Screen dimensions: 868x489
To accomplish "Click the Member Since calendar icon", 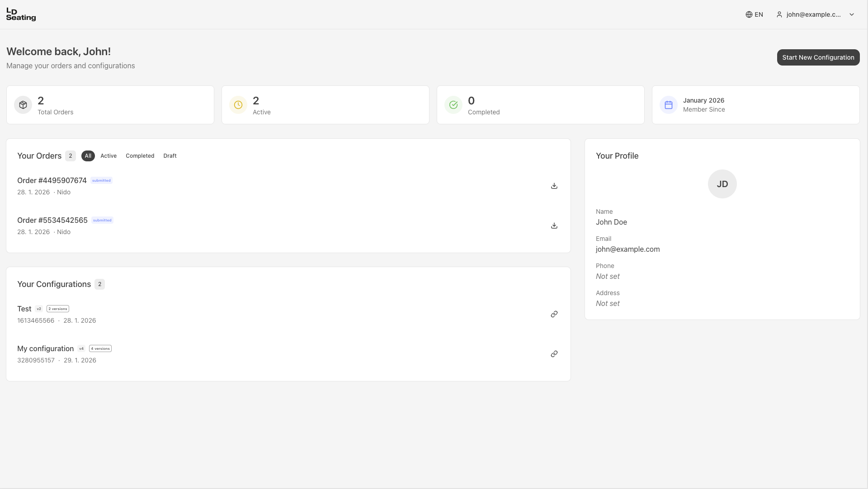I will pos(669,105).
